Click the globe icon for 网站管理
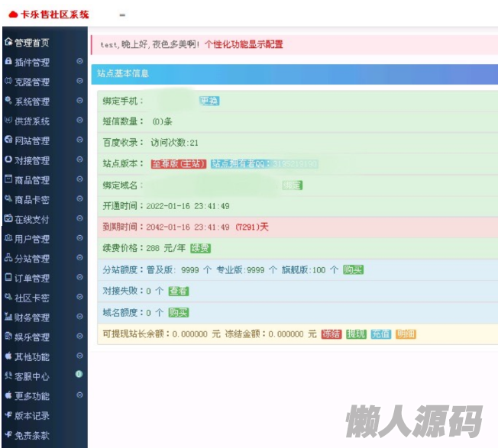 8,140
